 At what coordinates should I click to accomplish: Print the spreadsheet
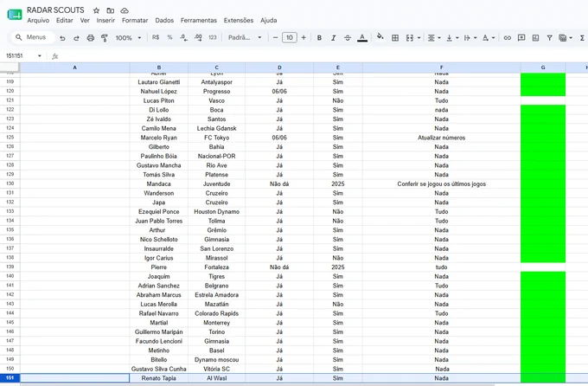[x=91, y=38]
